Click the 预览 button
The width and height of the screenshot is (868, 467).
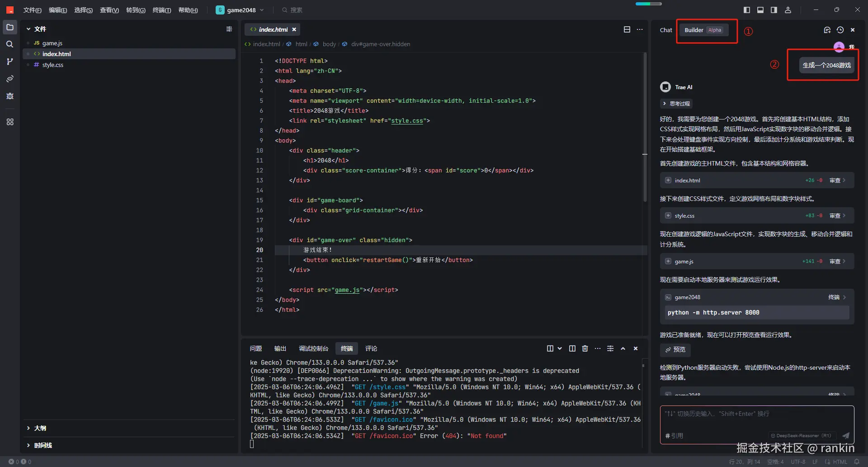click(x=675, y=349)
